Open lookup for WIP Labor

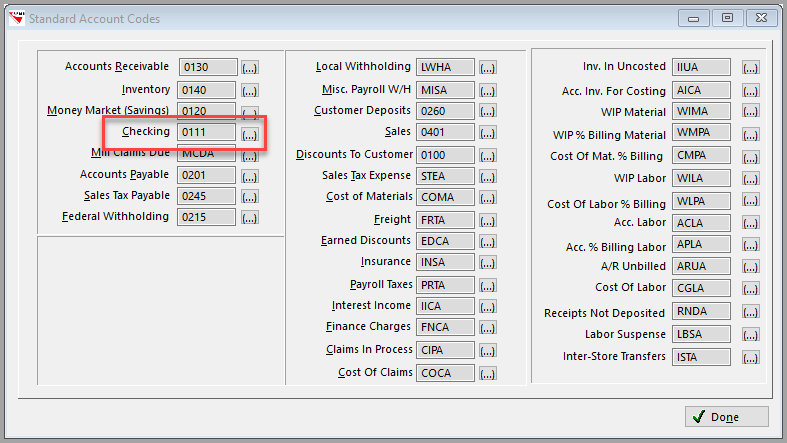pos(750,179)
